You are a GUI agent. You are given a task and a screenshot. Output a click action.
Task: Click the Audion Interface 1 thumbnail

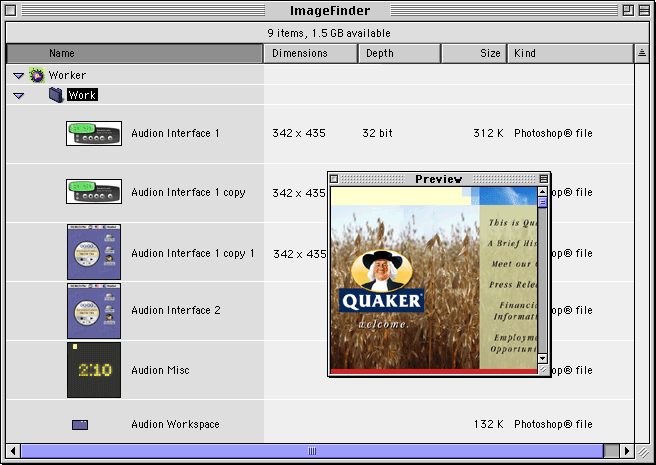pyautogui.click(x=94, y=133)
